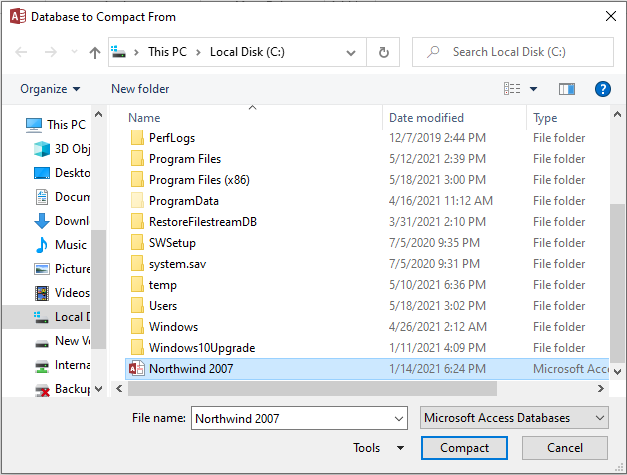This screenshot has height=475, width=627.
Task: Click This PC in the address breadcrumb
Action: [167, 52]
